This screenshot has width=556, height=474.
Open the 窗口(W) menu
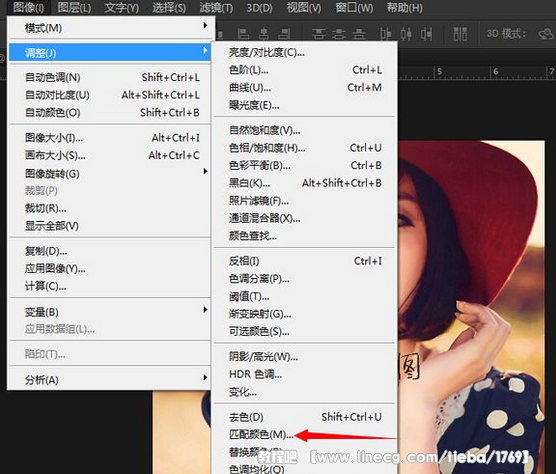point(354,7)
